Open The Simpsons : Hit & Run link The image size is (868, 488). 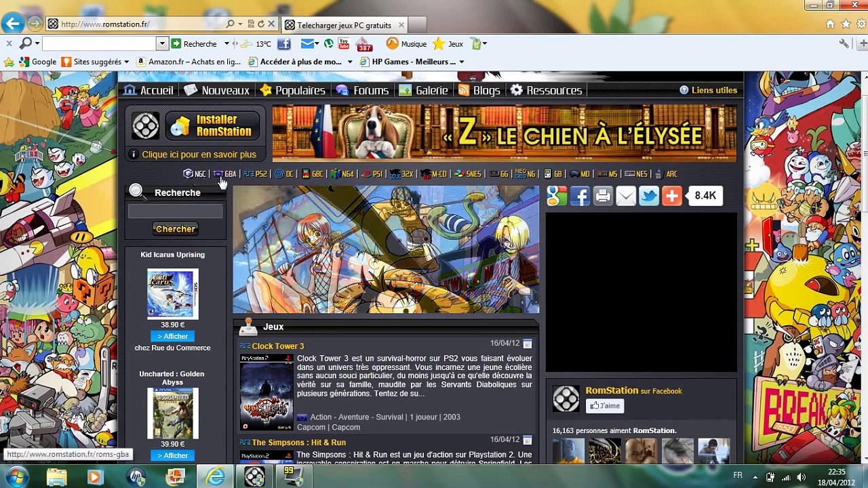[x=298, y=443]
